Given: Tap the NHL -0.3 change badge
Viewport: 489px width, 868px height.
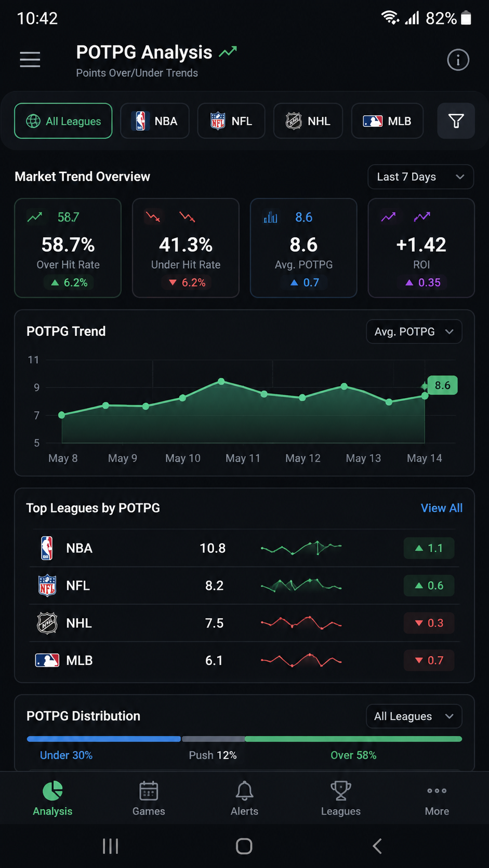Looking at the screenshot, I should [x=429, y=623].
